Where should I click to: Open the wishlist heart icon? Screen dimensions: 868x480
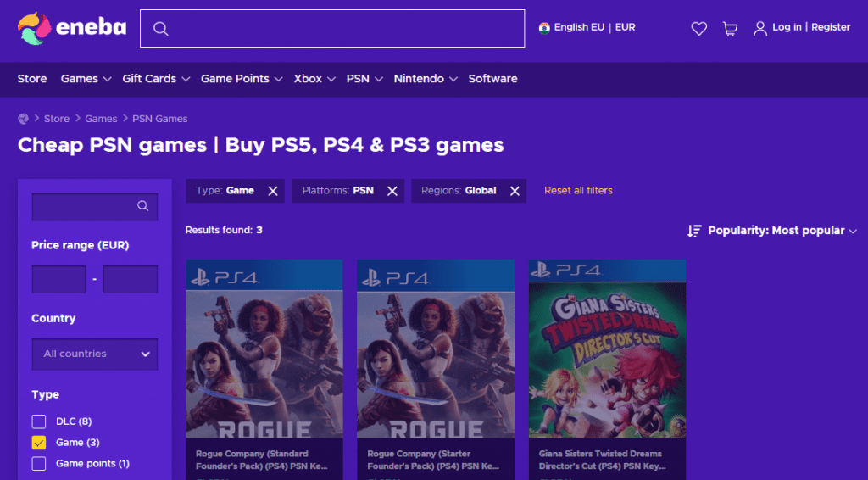click(699, 29)
